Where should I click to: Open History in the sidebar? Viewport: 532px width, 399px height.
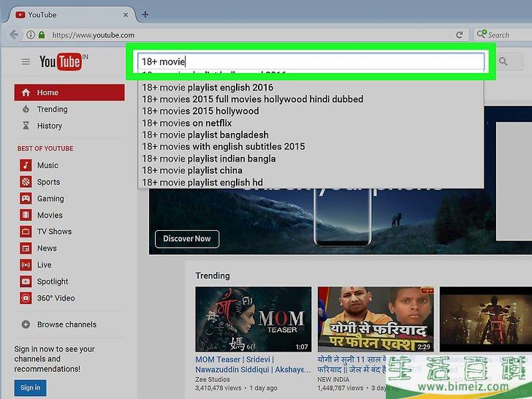[x=50, y=126]
